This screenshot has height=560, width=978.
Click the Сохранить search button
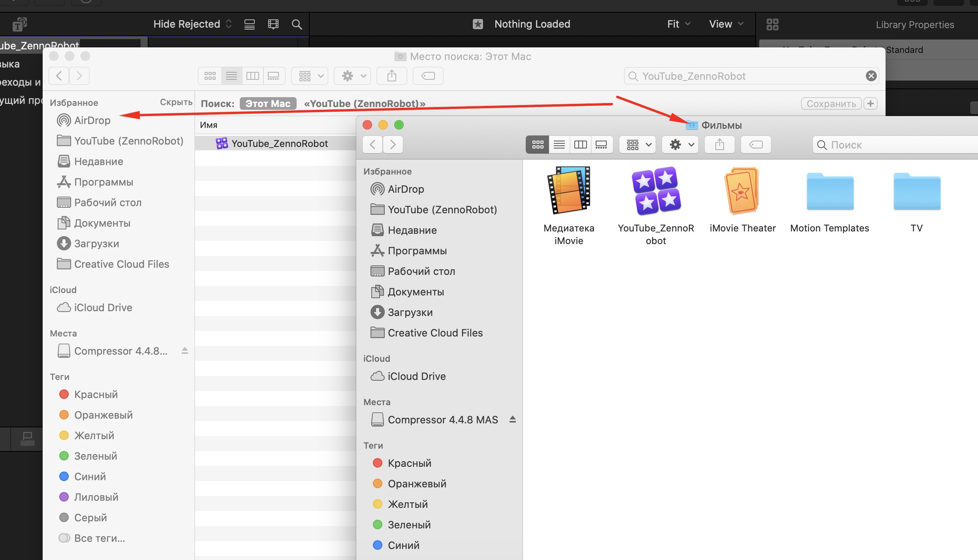(x=831, y=103)
